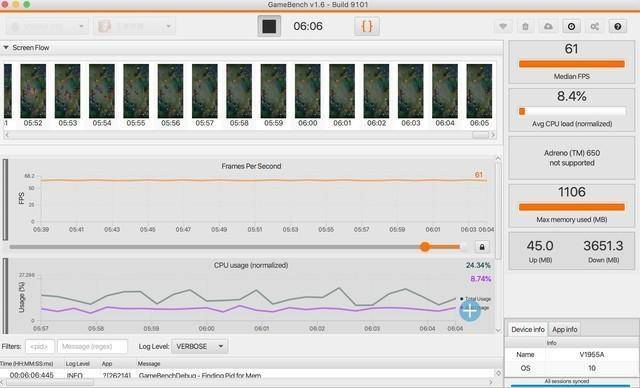Click the blue plus floating button
The height and width of the screenshot is (388, 640).
click(x=470, y=311)
